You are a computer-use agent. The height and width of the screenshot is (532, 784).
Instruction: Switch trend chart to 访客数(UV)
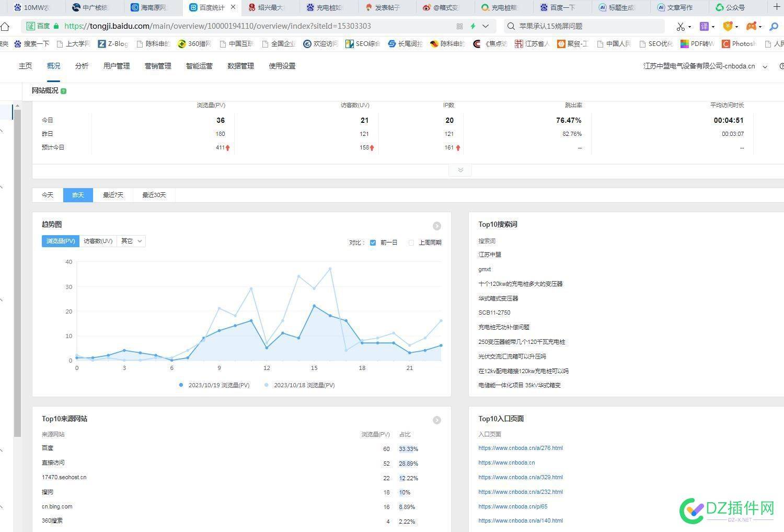tap(98, 241)
